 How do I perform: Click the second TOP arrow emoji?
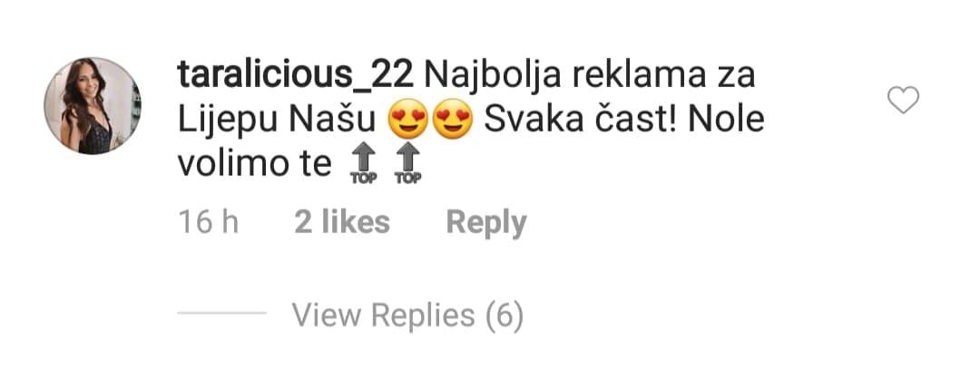click(408, 164)
